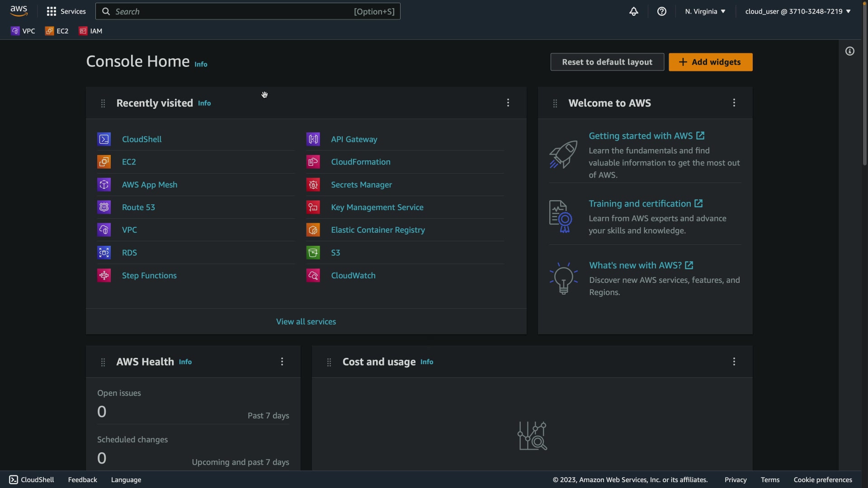Screen dimensions: 868x488
Task: Click the Route 53 service icon
Action: point(104,207)
